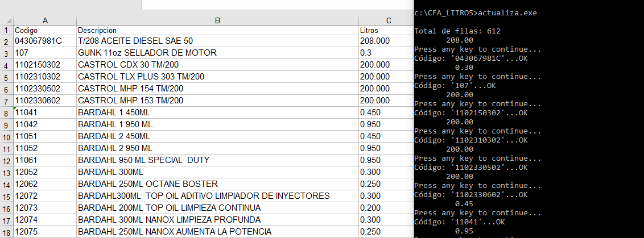Select cell with code 1102310302
644x238 pixels.
[x=45, y=77]
